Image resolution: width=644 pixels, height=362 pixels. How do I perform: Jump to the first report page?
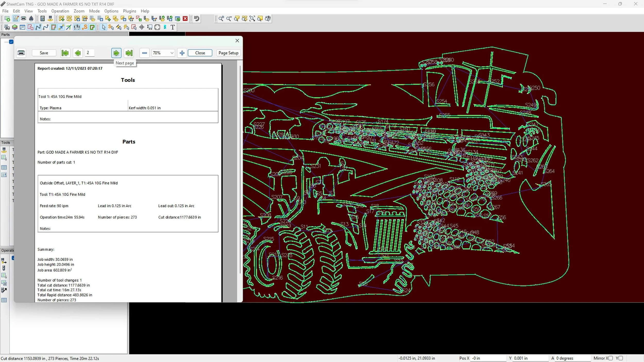pos(65,53)
